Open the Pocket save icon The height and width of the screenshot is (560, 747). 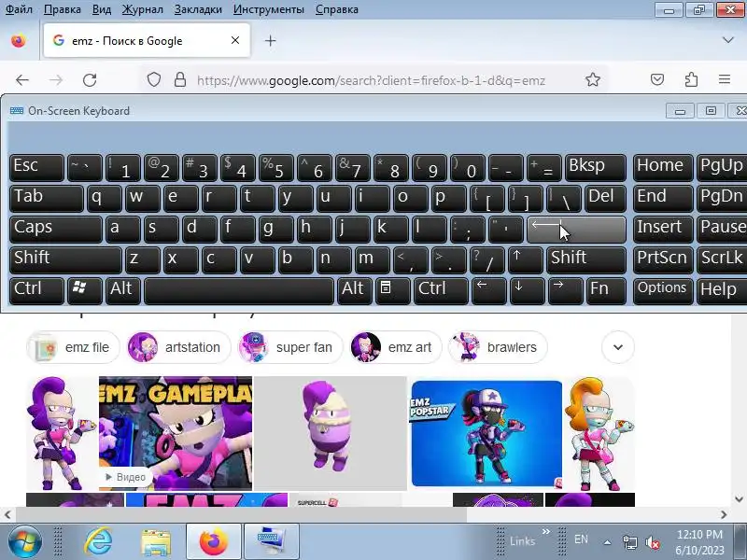(x=657, y=79)
